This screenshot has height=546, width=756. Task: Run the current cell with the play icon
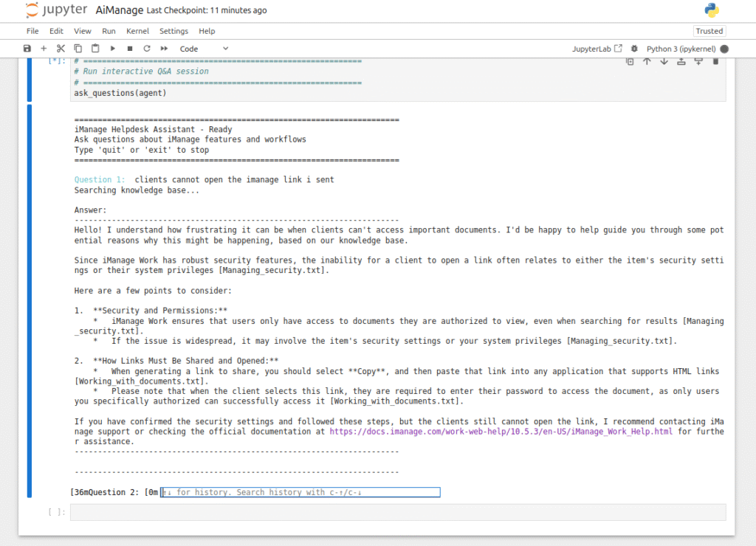[x=112, y=48]
